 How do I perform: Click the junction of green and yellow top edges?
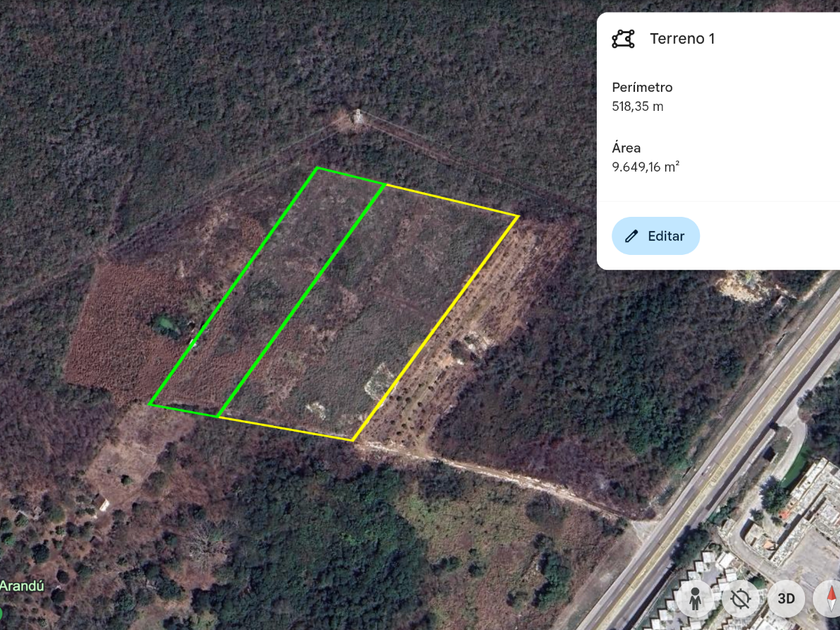coord(385,184)
